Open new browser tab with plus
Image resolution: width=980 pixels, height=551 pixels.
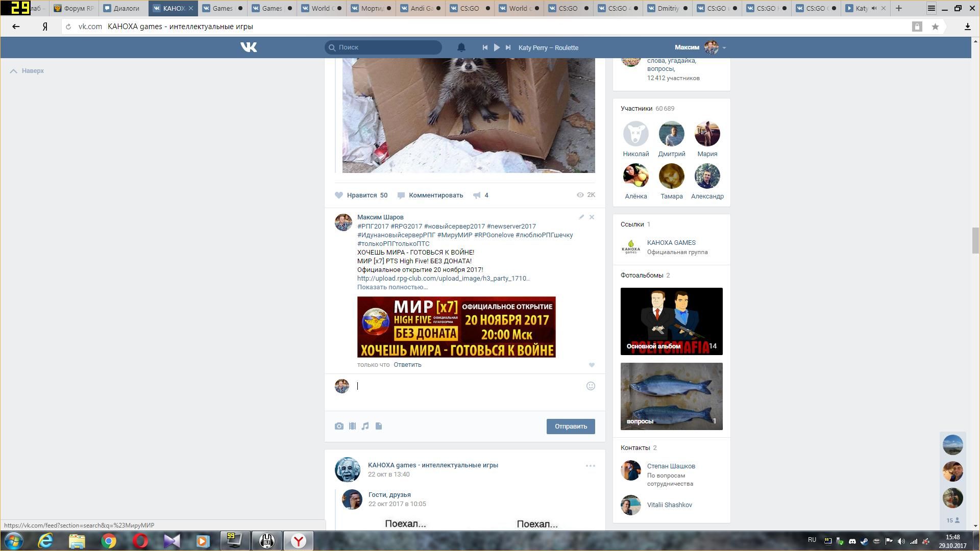point(899,8)
